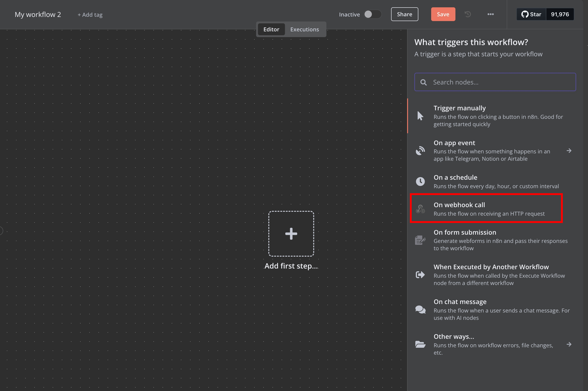The width and height of the screenshot is (588, 391).
Task: Open the workflow history clock icon
Action: click(x=468, y=14)
